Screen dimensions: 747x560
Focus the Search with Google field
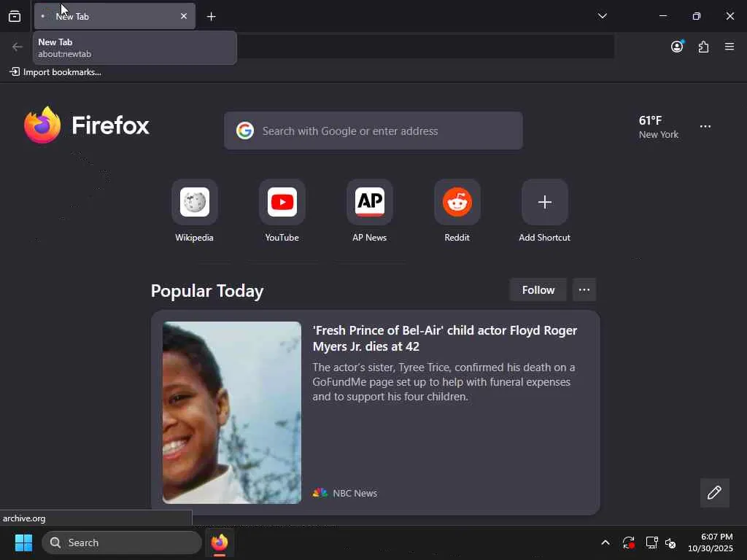pos(373,131)
